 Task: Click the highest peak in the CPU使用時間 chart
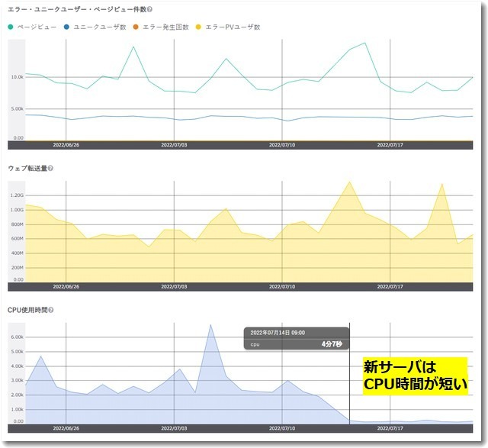[x=210, y=325]
